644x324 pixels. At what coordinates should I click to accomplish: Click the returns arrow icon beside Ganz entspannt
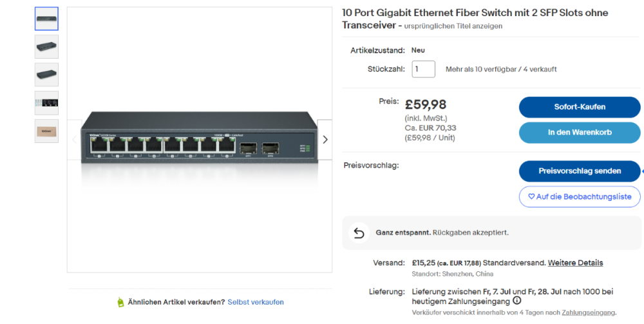click(x=359, y=233)
